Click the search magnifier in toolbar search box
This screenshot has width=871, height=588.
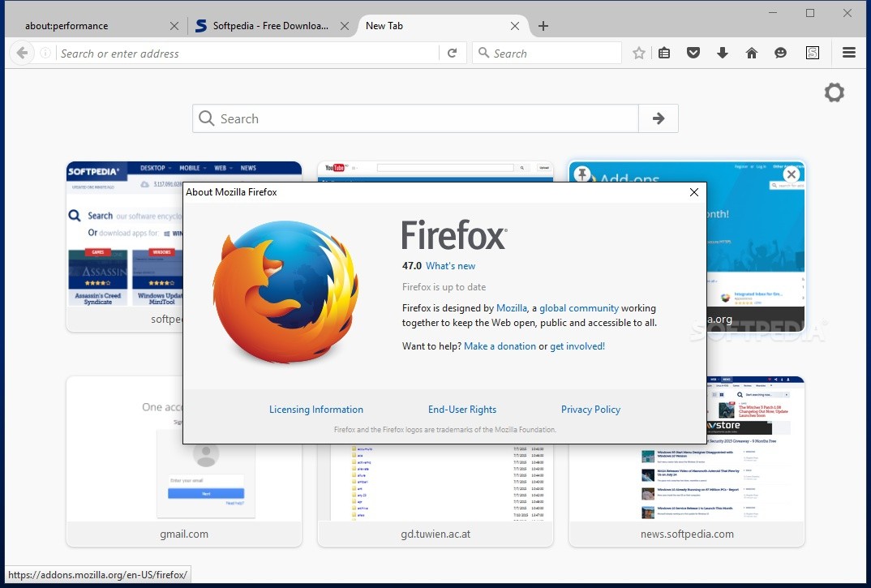484,53
